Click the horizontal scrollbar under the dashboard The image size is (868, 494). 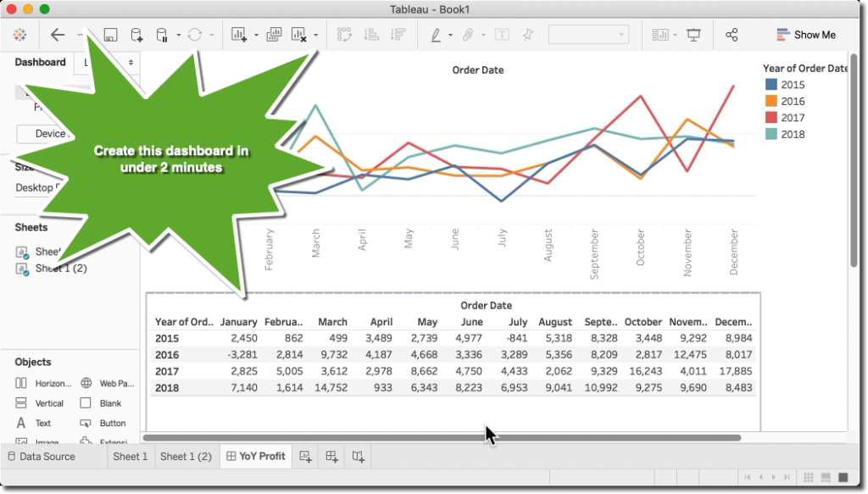click(442, 438)
